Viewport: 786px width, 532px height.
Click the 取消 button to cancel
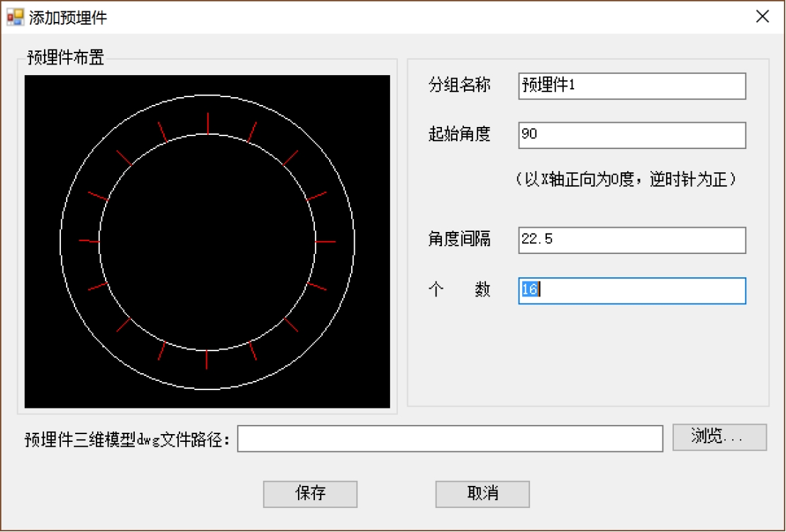coord(483,494)
